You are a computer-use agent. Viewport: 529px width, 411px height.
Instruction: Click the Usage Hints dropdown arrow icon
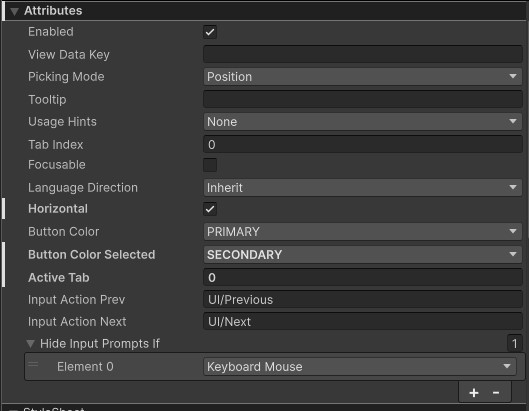click(x=513, y=121)
